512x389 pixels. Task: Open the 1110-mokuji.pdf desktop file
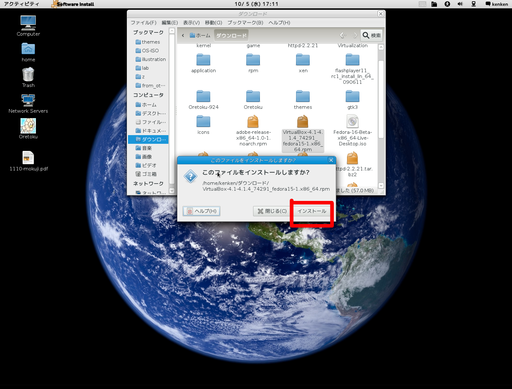(28, 161)
